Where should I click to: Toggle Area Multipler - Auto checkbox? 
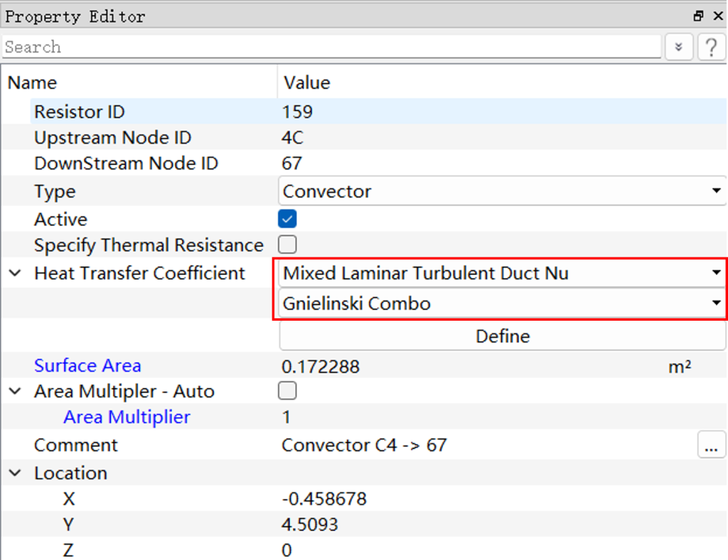pyautogui.click(x=287, y=390)
